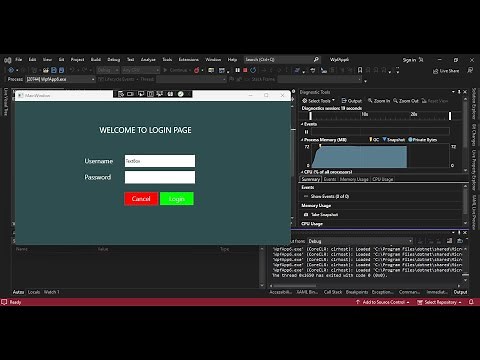Open the Live Visual Tree side tab
The width and height of the screenshot is (480, 360).
(6, 102)
